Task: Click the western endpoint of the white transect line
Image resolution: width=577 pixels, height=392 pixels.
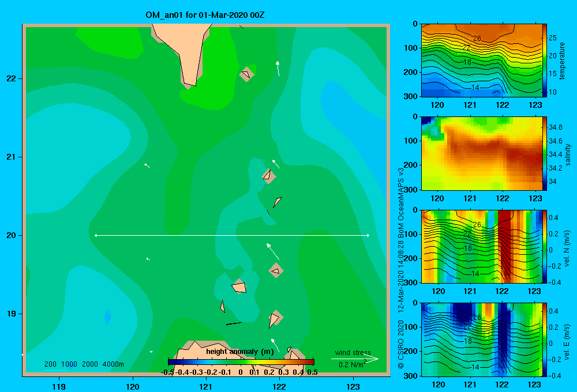Action: [96, 235]
